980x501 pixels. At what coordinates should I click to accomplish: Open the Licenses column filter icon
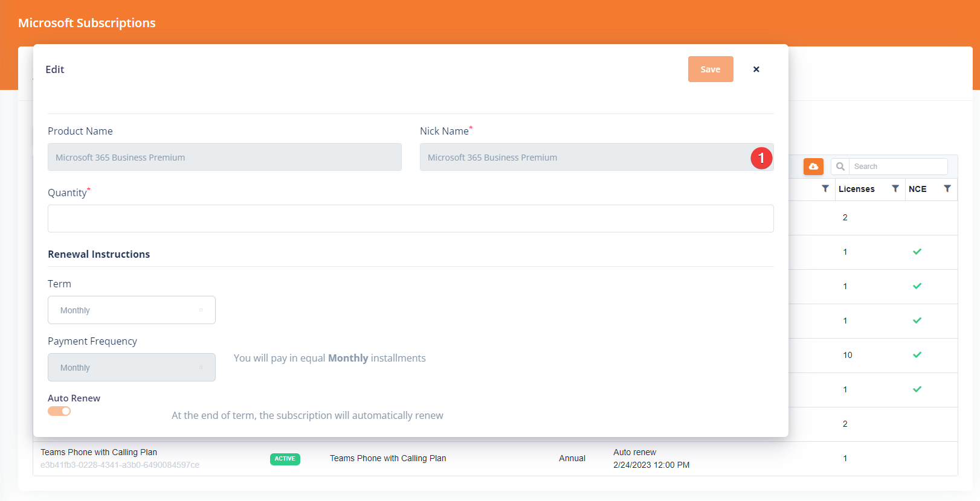click(x=895, y=189)
